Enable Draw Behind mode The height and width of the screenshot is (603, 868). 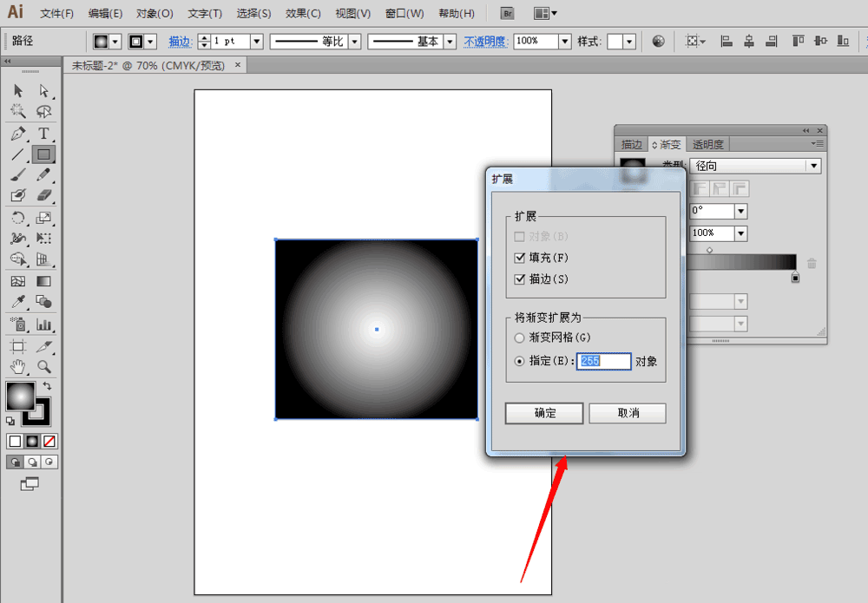click(32, 462)
